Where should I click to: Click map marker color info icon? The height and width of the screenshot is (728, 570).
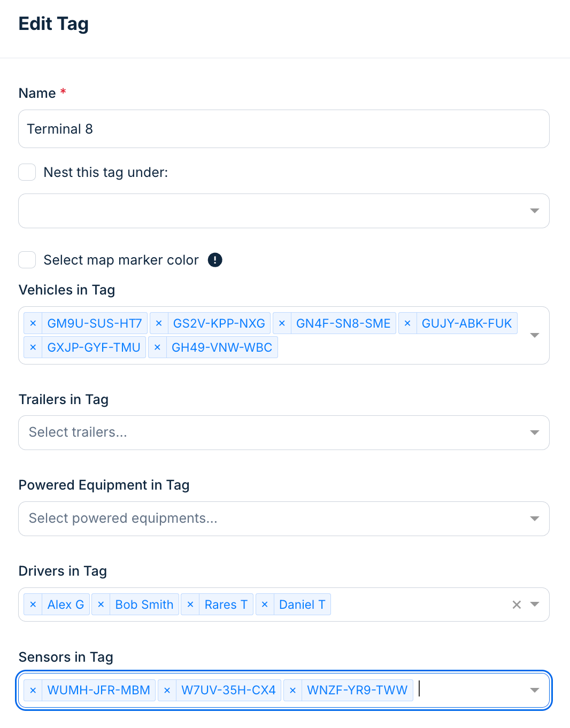(x=215, y=260)
